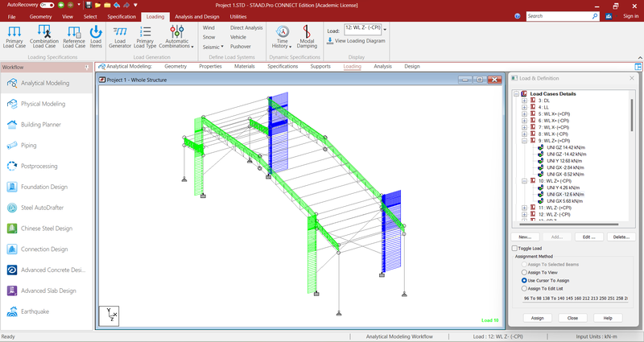Open Advanced Slab Design workflow
Screen dimensions: 644x342
point(47,290)
